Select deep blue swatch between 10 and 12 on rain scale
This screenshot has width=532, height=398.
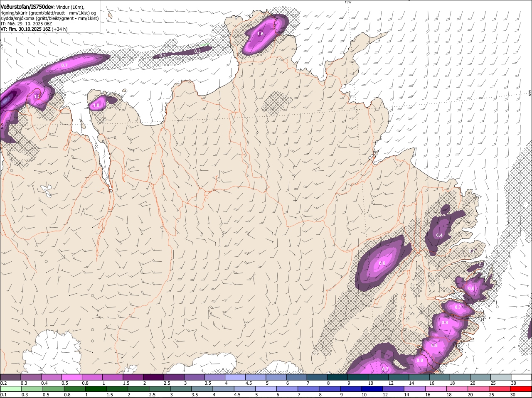(372, 389)
